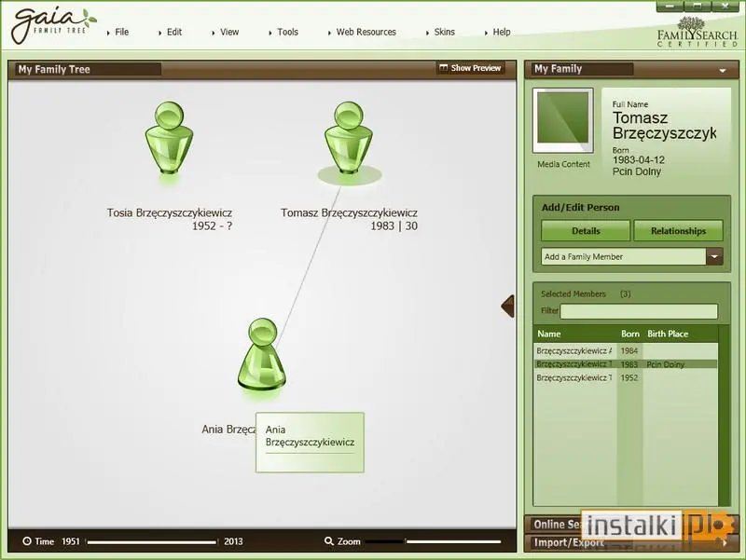Collapse side panel with brown arrow
Image resolution: width=746 pixels, height=560 pixels.
(507, 306)
